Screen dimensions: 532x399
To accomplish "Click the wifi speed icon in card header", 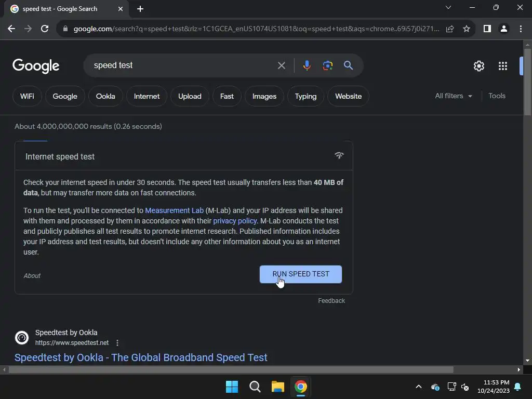I will pyautogui.click(x=339, y=155).
